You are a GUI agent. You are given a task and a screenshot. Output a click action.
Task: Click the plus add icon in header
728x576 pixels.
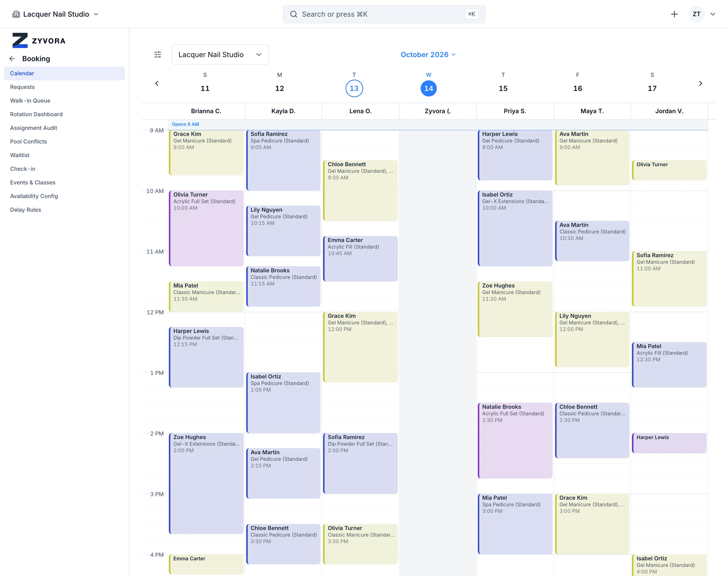pyautogui.click(x=674, y=14)
